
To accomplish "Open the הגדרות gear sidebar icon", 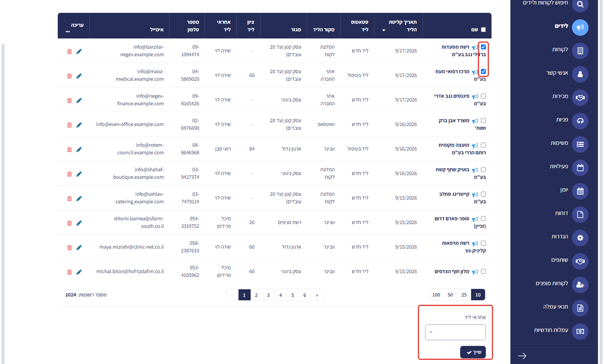I will [580, 238].
